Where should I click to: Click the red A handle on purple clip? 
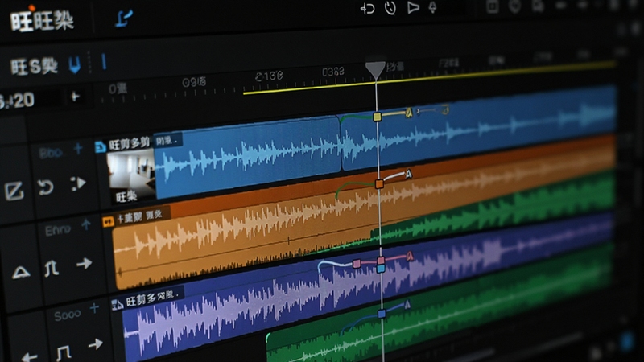[x=410, y=257]
